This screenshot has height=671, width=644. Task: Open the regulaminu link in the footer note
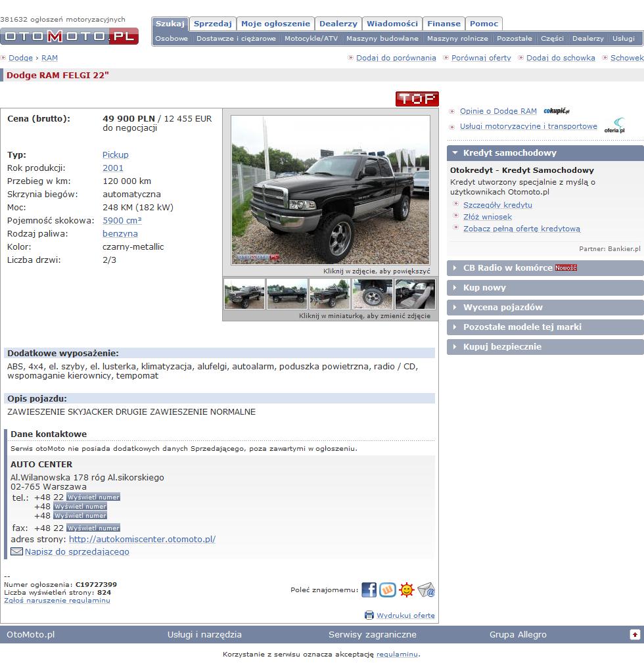pyautogui.click(x=397, y=655)
